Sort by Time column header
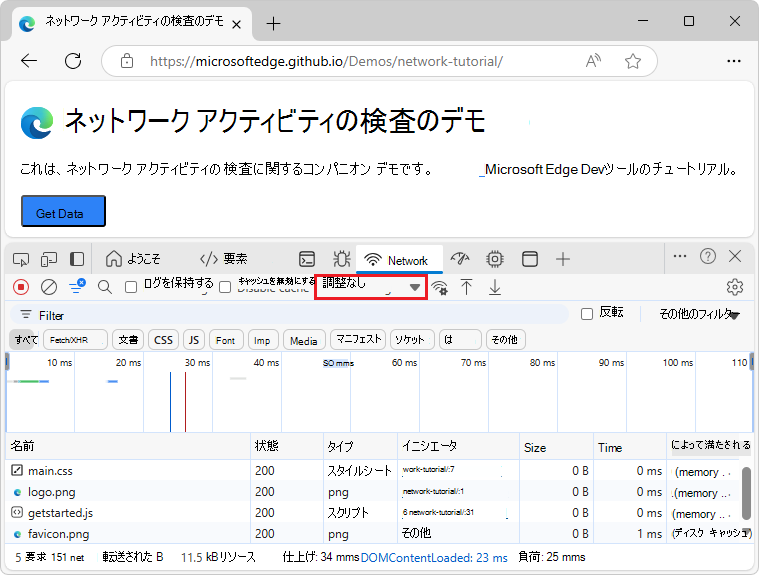Image resolution: width=759 pixels, height=575 pixels. (629, 447)
